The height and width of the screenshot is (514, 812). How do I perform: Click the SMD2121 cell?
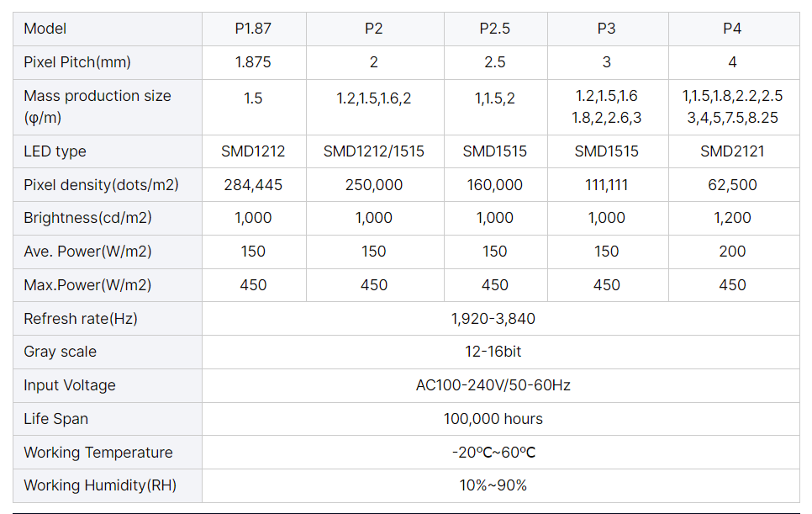pyautogui.click(x=733, y=151)
